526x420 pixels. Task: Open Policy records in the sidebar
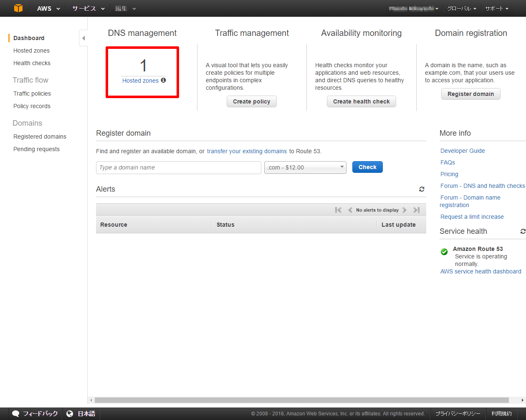(32, 106)
